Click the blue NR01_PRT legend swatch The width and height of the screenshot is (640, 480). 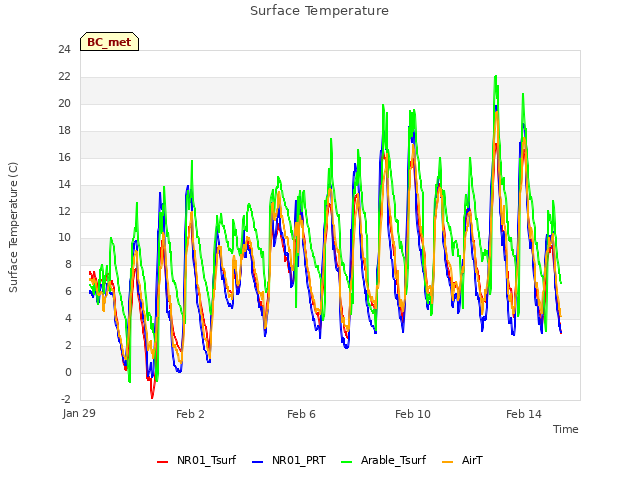(258, 462)
